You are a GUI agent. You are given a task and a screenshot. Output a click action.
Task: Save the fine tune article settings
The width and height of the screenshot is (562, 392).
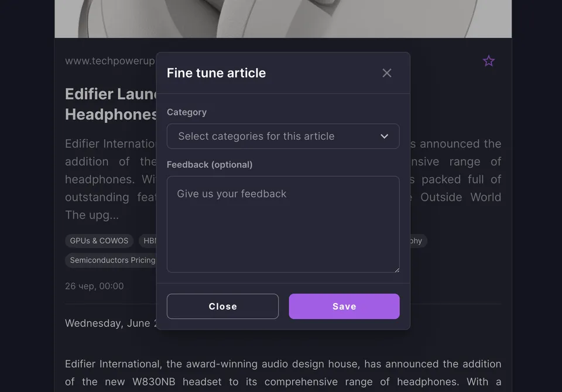344,307
